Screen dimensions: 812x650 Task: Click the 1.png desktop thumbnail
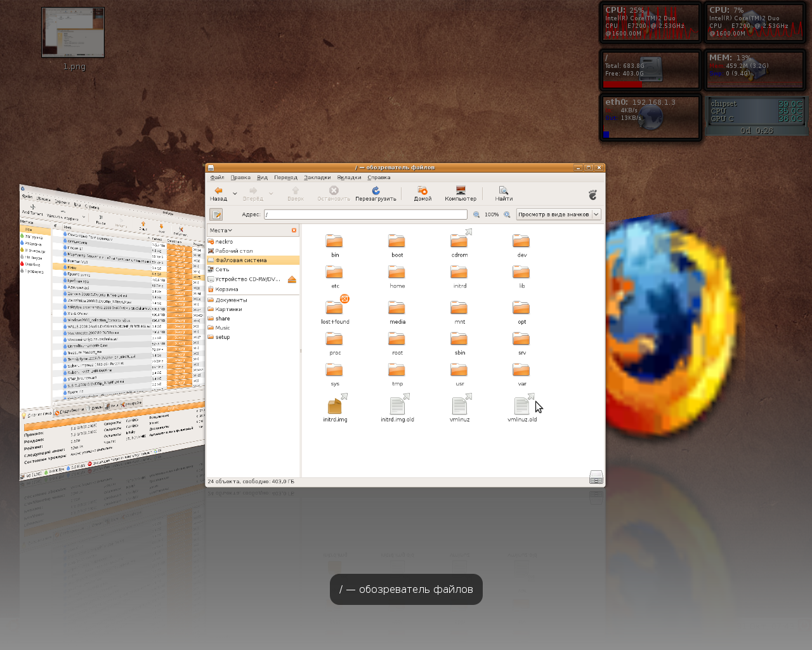click(x=73, y=32)
